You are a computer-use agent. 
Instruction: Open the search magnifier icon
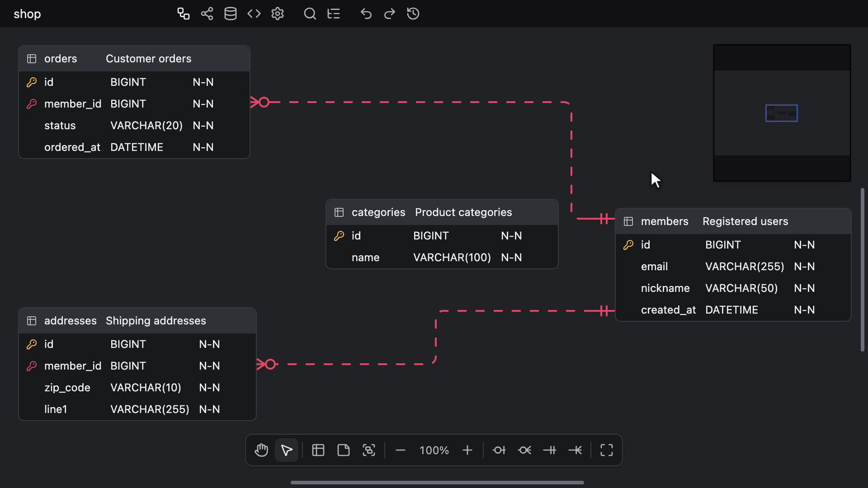(310, 14)
